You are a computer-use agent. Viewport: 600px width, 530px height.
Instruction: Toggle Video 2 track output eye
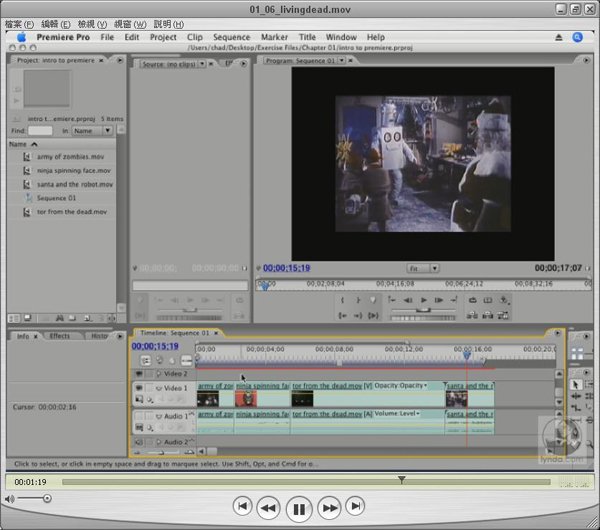(139, 373)
